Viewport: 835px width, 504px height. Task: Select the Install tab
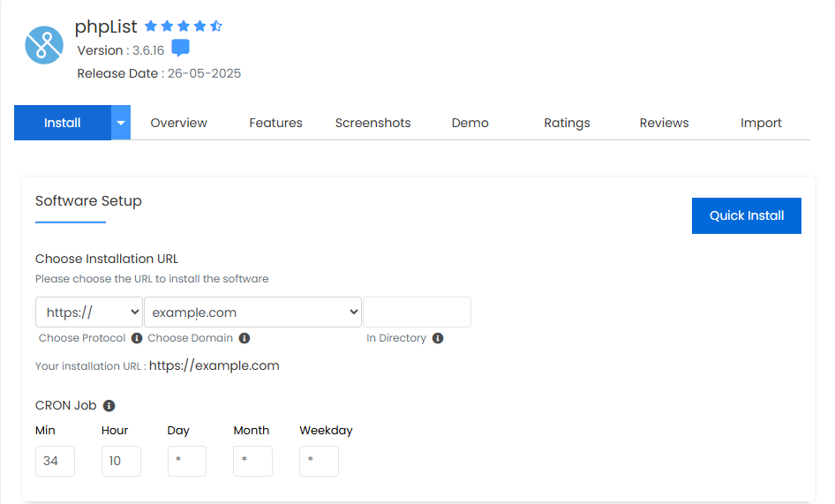(63, 123)
